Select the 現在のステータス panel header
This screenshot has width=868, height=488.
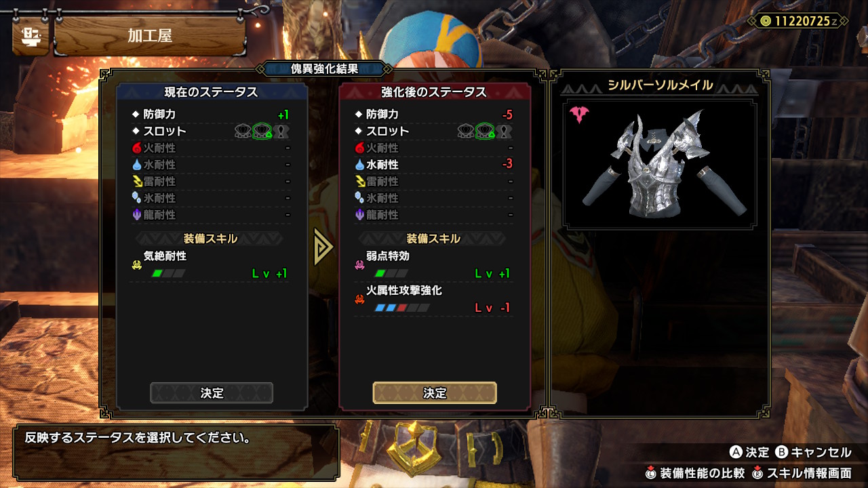(211, 91)
